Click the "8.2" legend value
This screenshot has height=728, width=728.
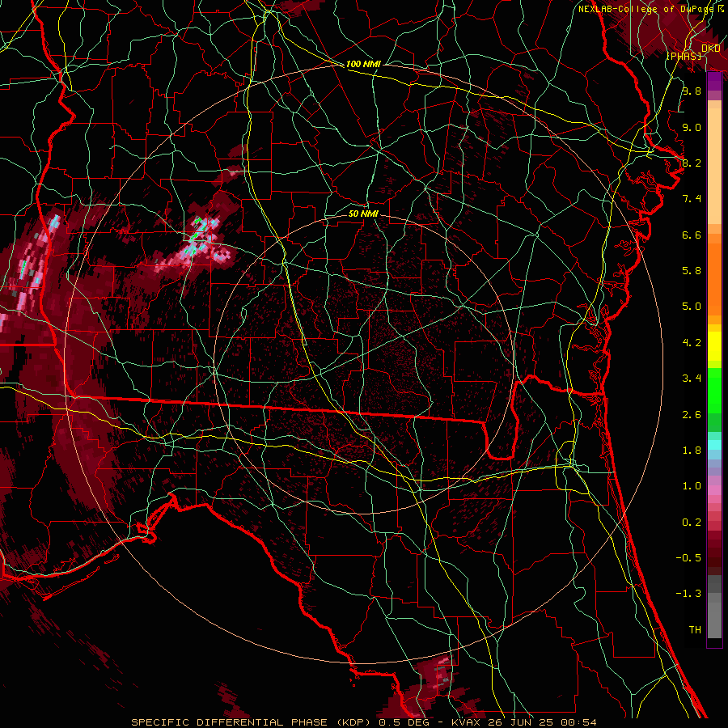tap(692, 163)
